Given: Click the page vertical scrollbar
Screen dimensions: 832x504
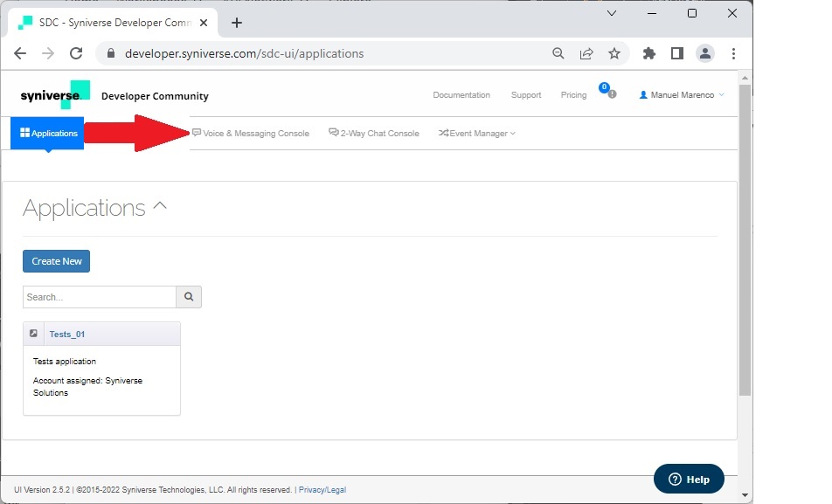Looking at the screenshot, I should coord(745,238).
